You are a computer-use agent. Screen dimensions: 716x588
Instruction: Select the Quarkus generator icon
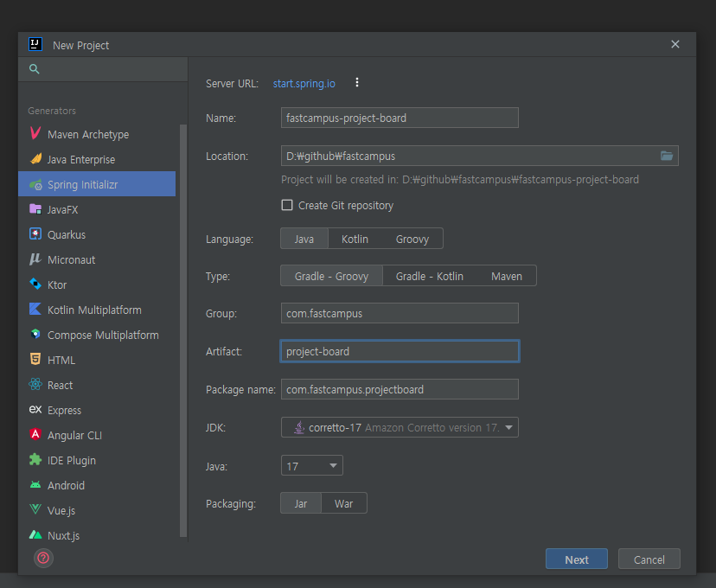click(x=35, y=234)
